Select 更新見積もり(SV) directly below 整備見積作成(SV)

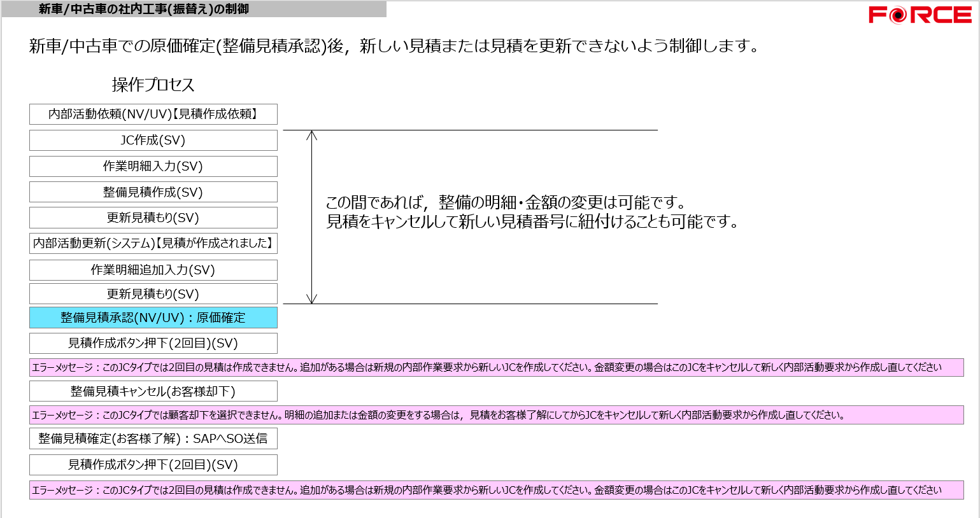(153, 218)
